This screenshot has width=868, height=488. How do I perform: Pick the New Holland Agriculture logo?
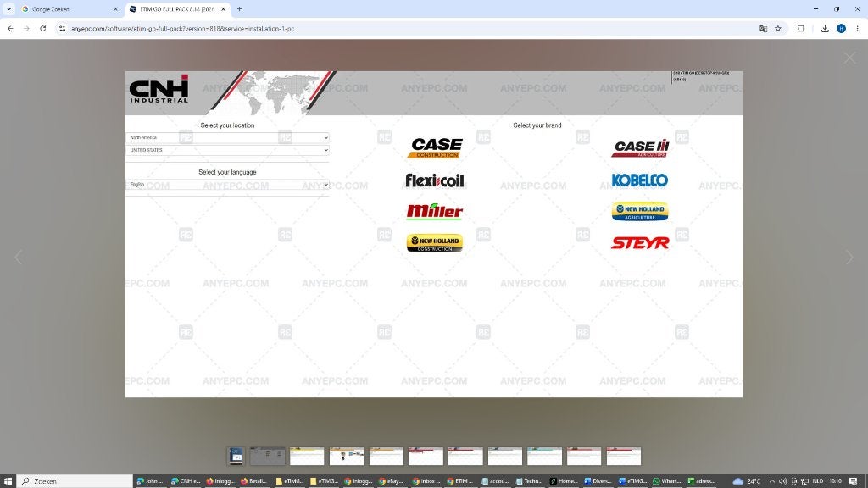[640, 211]
